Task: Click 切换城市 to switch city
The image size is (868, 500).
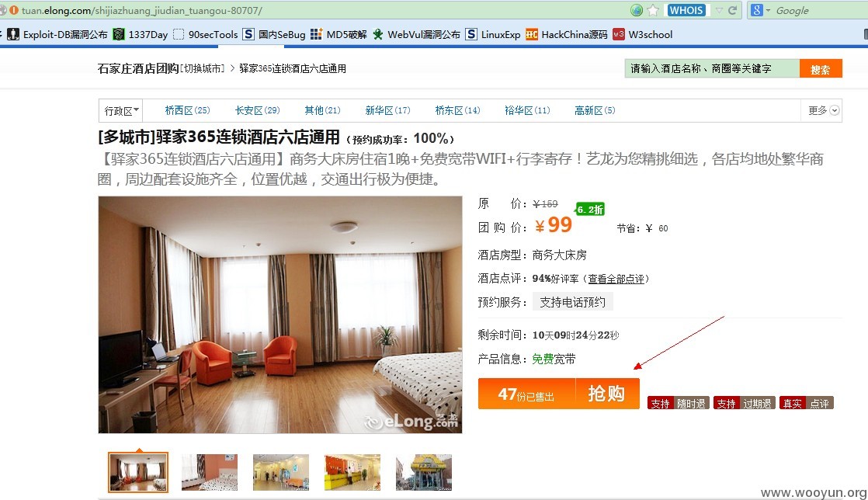Action: pyautogui.click(x=203, y=68)
